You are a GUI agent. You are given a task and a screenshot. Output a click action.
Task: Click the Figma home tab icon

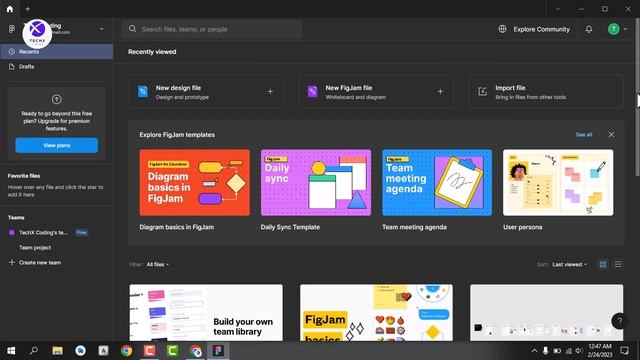[10, 9]
